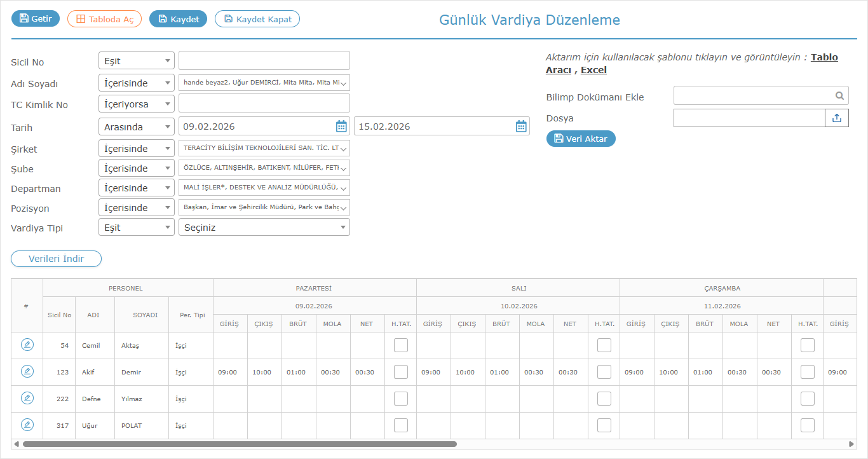
Task: Open the Vardiya Tipi Seçiniz dropdown
Action: (264, 228)
